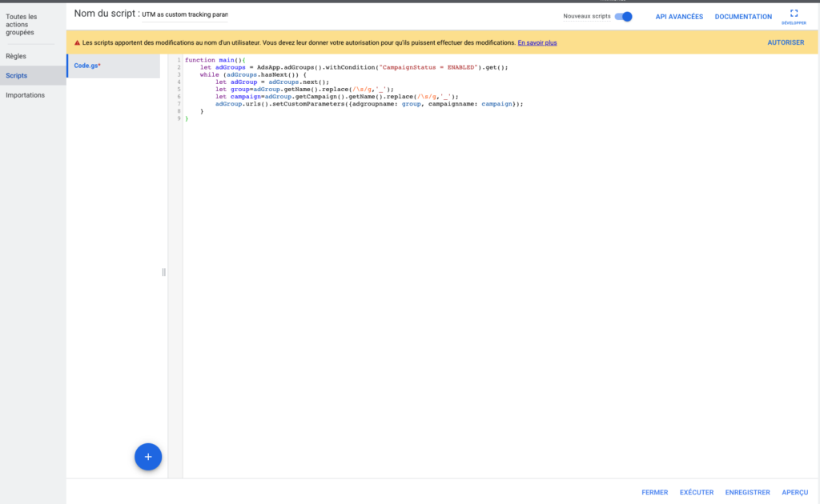Click setCustomParameters in the code
This screenshot has height=504, width=820.
pyautogui.click(x=308, y=104)
